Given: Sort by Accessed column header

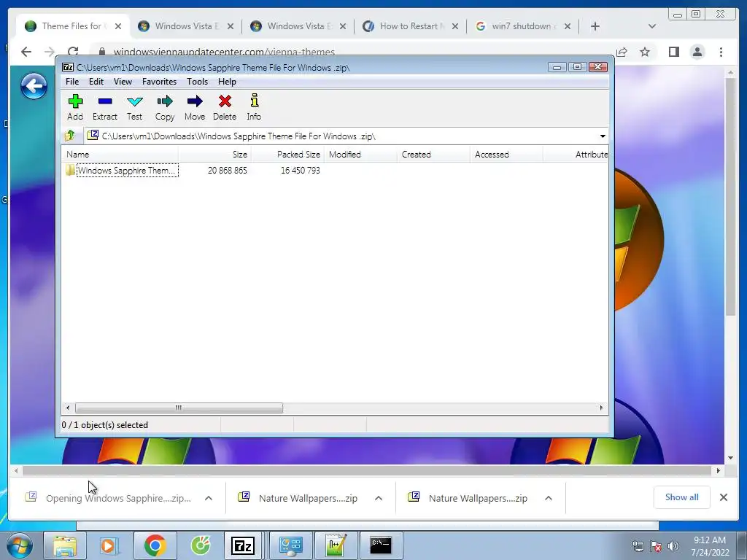Looking at the screenshot, I should 506,155.
